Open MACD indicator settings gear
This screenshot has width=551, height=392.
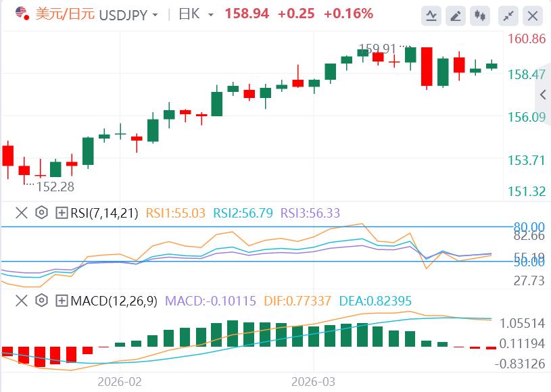pos(41,301)
